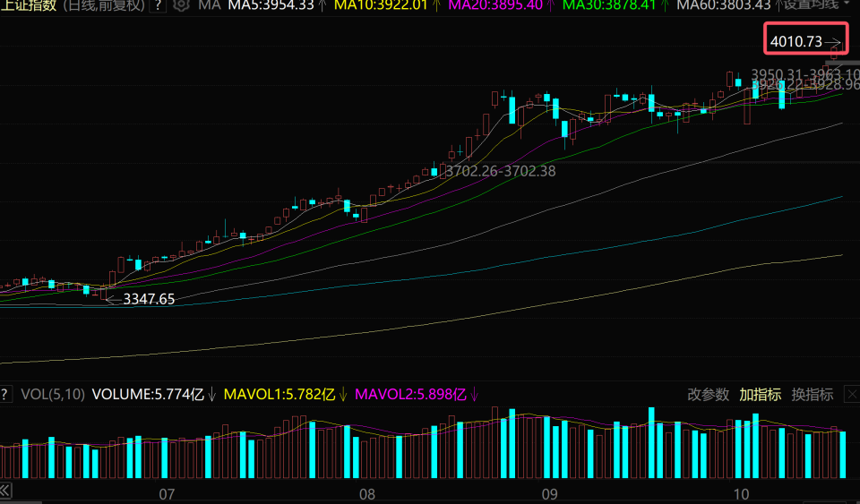The height and width of the screenshot is (504, 860).
Task: Click the MA20:3895.40 value
Action: click(495, 5)
